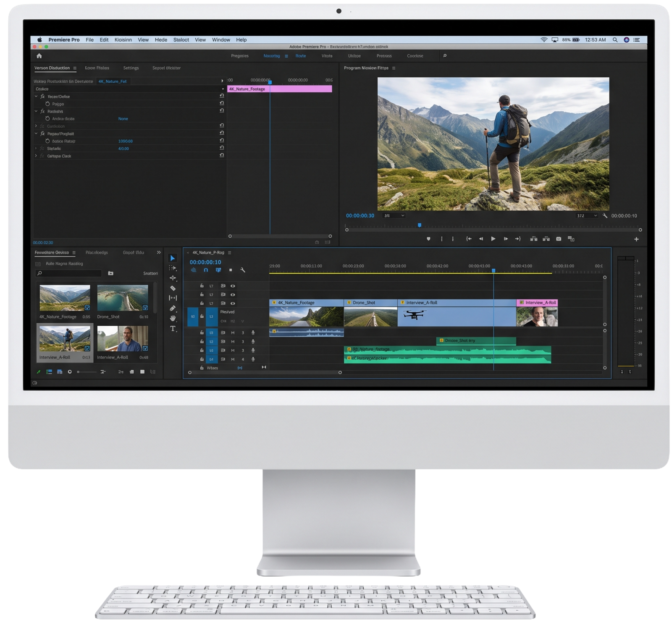672x625 pixels.
Task: Click the 4K_Nature_Fot clip link
Action: (x=113, y=81)
